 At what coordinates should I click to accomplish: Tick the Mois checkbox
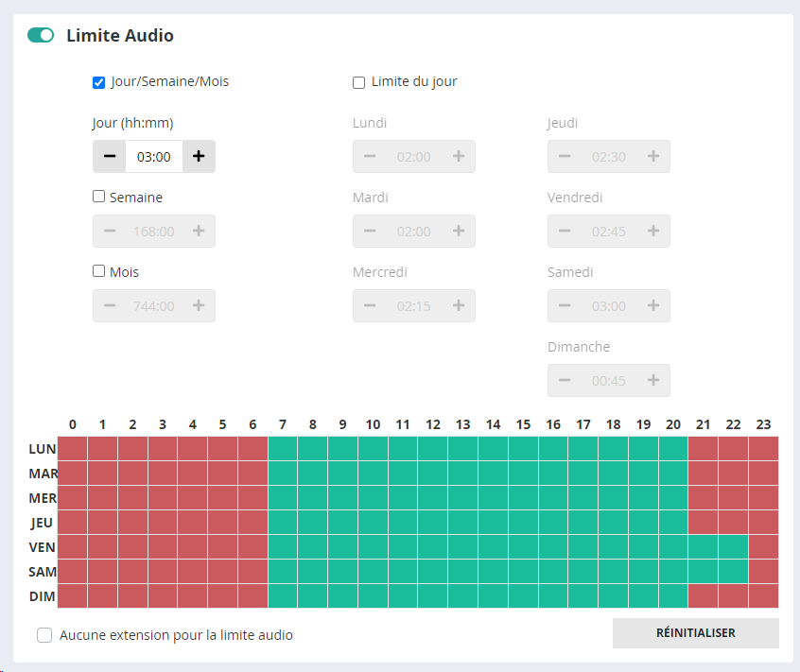(x=98, y=271)
